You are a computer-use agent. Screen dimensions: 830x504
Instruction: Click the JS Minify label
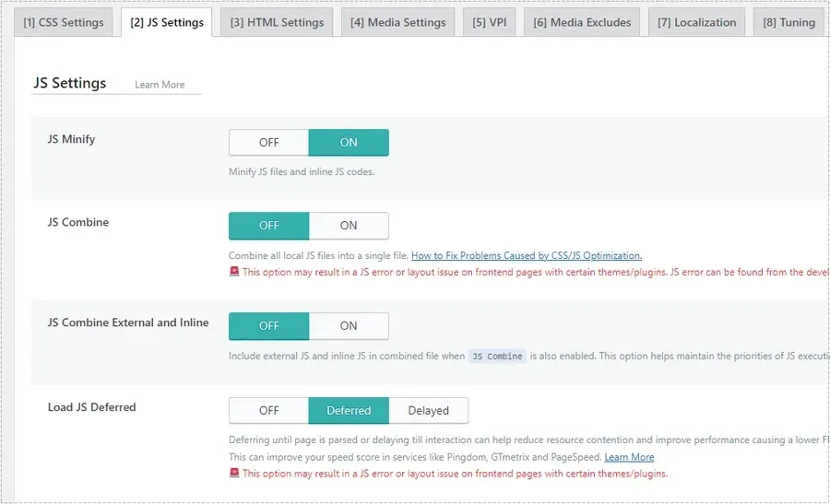(x=71, y=139)
